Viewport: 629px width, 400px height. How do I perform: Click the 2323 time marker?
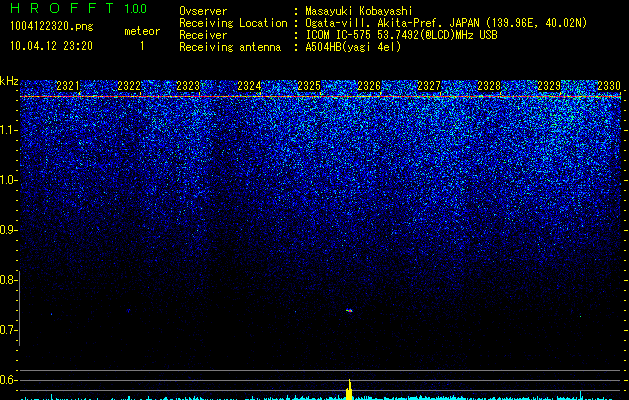188,85
